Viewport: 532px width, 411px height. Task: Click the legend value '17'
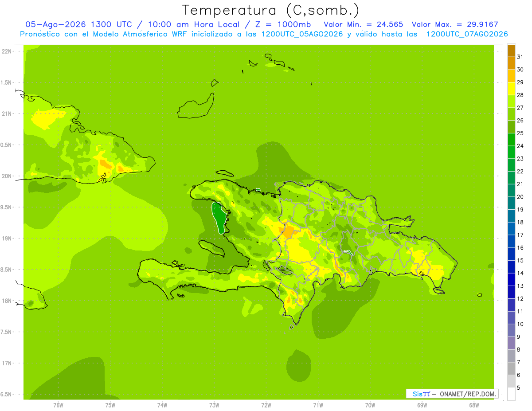point(520,235)
